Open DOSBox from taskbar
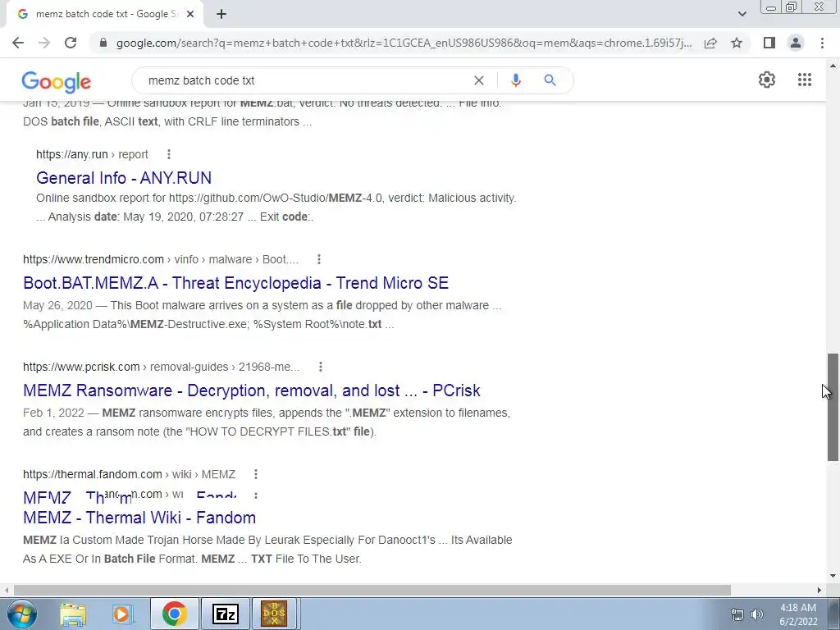 [x=274, y=614]
